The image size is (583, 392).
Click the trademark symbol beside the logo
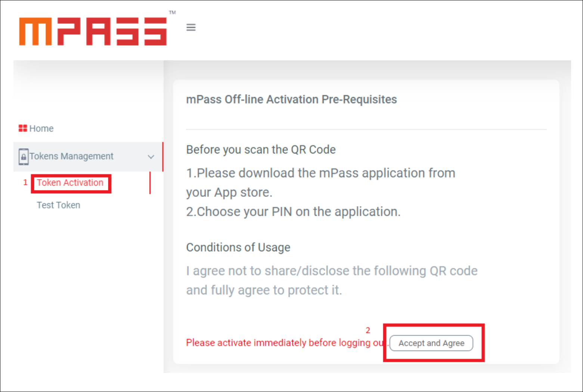(172, 12)
